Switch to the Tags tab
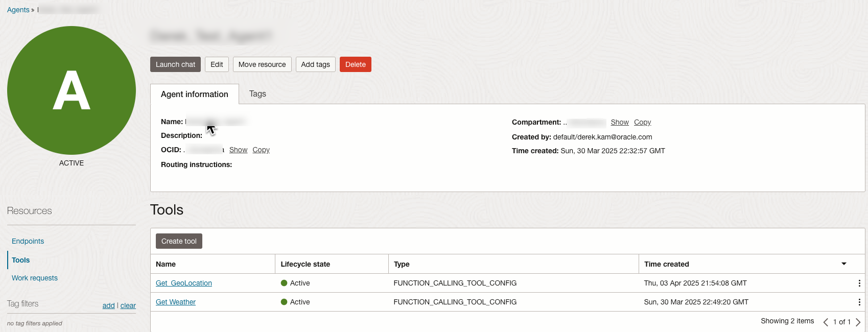Screen dimensions: 868x332 click(257, 94)
